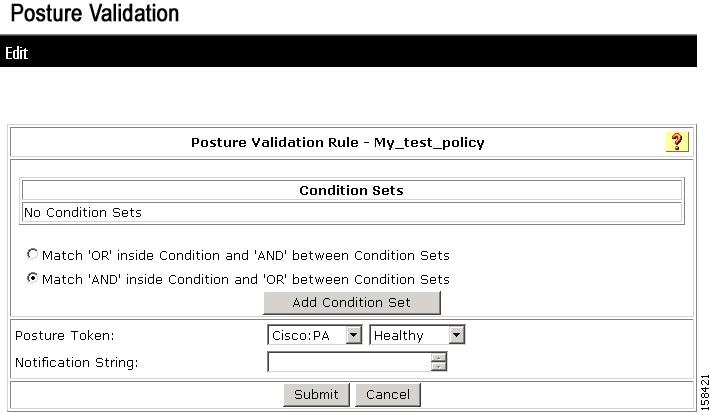
Task: Select the Match 'OR' inside Condition radio button
Action: click(33, 255)
